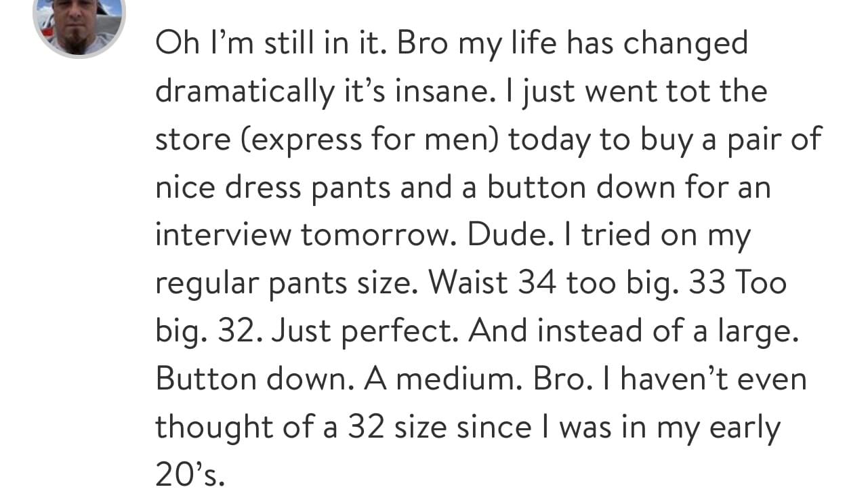
Task: Click the phrase "regular pants size"
Action: [281, 283]
